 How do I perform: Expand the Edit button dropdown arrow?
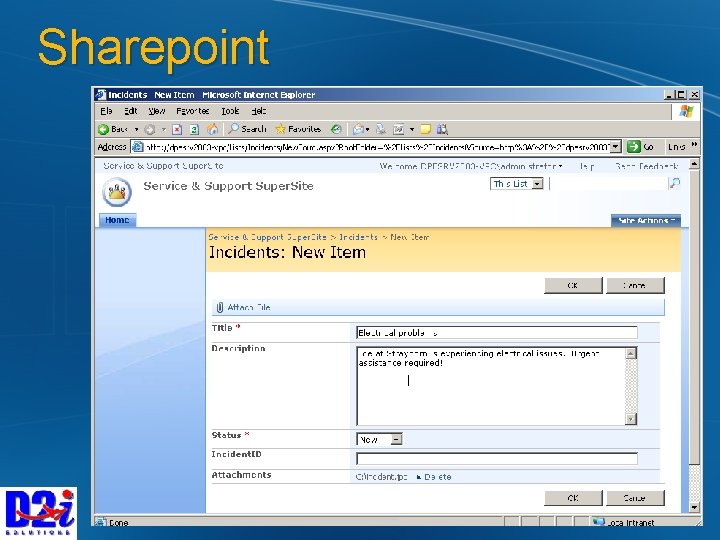click(x=412, y=129)
